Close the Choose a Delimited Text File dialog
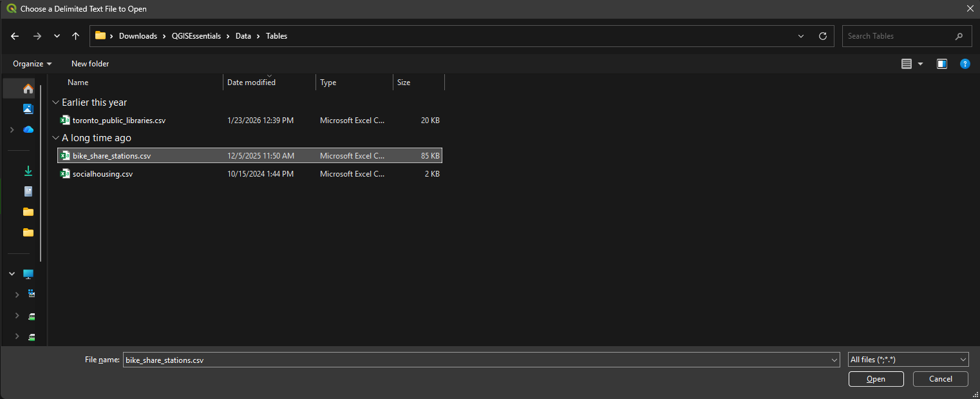The width and height of the screenshot is (980, 399). pos(970,9)
